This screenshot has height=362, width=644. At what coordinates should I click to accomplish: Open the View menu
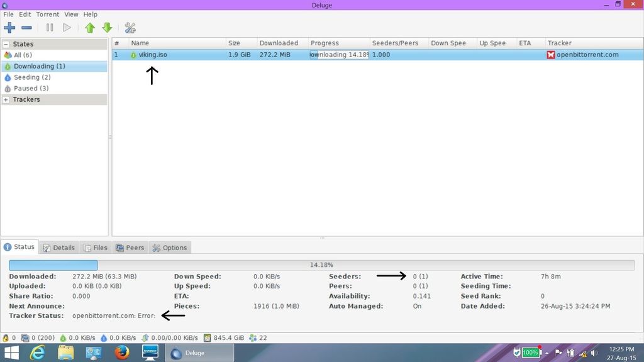pyautogui.click(x=71, y=14)
